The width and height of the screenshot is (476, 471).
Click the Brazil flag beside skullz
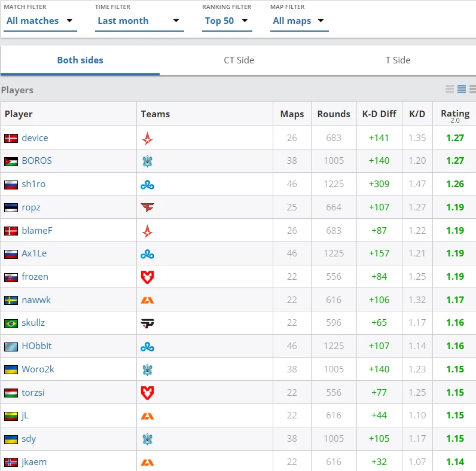coord(11,323)
